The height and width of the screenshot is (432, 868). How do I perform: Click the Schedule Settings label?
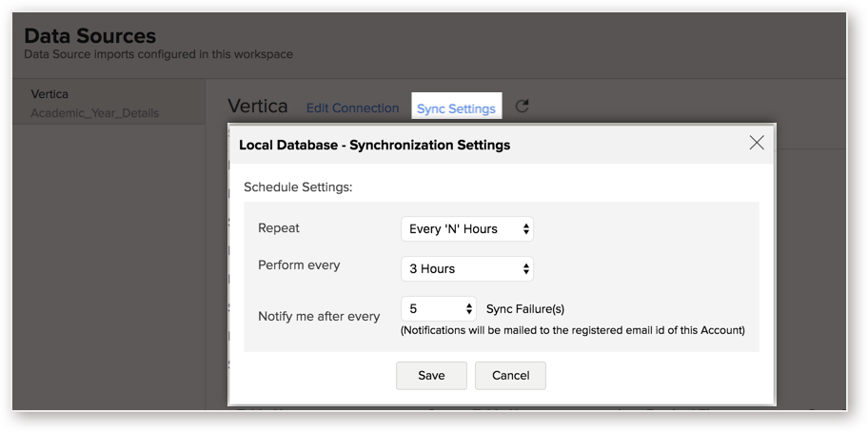tap(298, 187)
